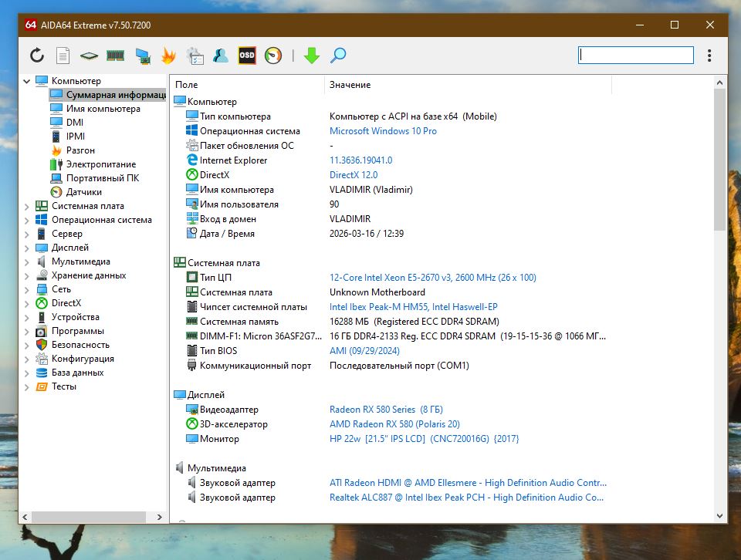This screenshot has height=560, width=741.
Task: Click the Refresh toolbar icon
Action: pos(37,56)
